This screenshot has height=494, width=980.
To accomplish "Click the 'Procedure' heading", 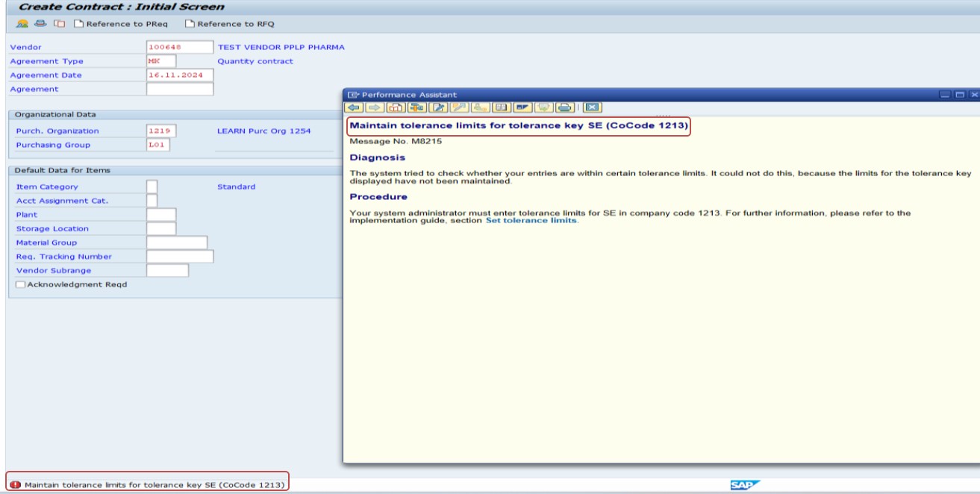I will pos(379,197).
